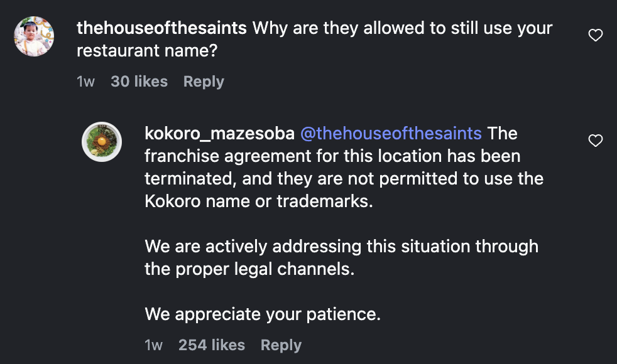Viewport: 617px width, 364px height.
Task: Click the "proper legal channels" line
Action: (249, 269)
